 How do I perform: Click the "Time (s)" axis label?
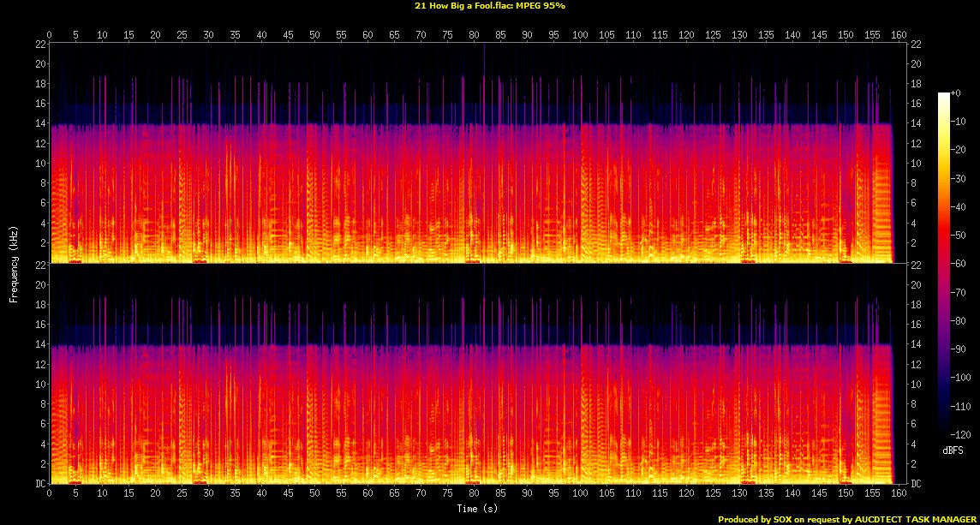click(479, 509)
